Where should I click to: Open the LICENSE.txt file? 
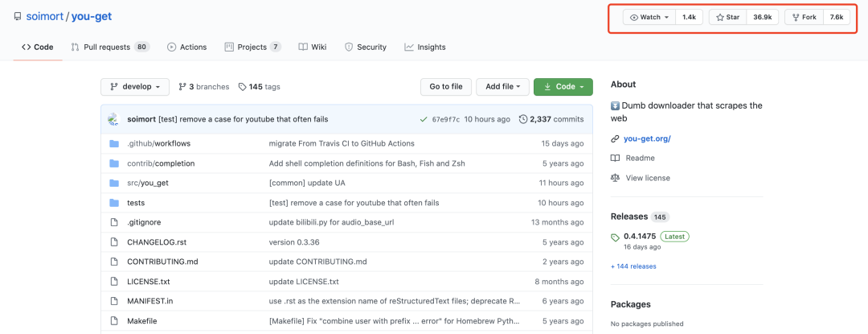[149, 282]
